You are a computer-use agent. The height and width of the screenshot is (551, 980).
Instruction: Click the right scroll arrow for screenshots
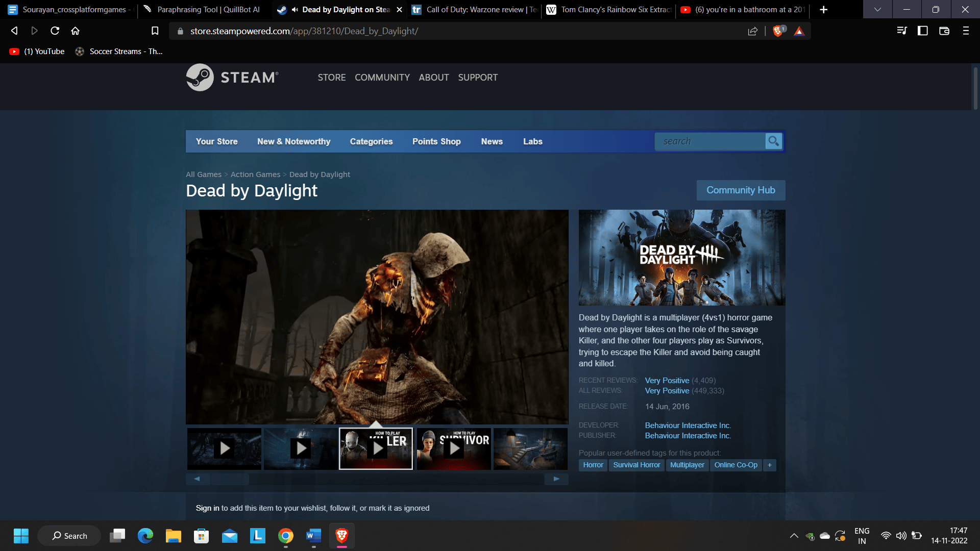click(x=556, y=479)
